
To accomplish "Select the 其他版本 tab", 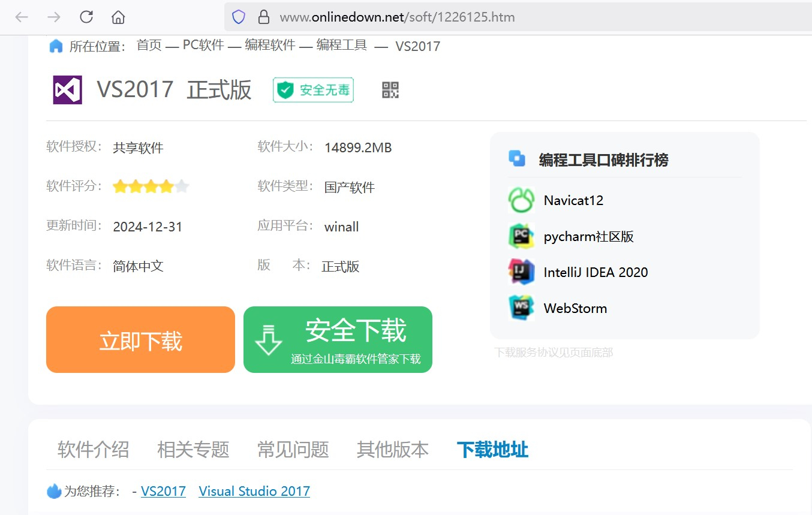I will tap(392, 450).
